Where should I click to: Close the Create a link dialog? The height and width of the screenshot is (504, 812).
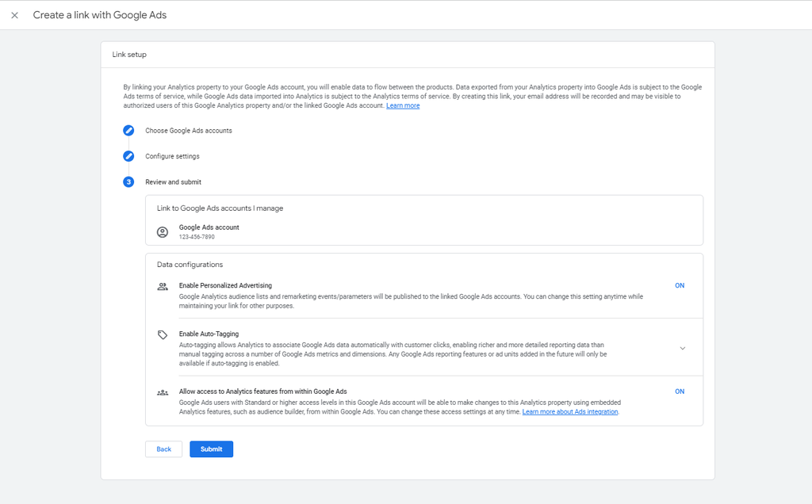pyautogui.click(x=13, y=14)
